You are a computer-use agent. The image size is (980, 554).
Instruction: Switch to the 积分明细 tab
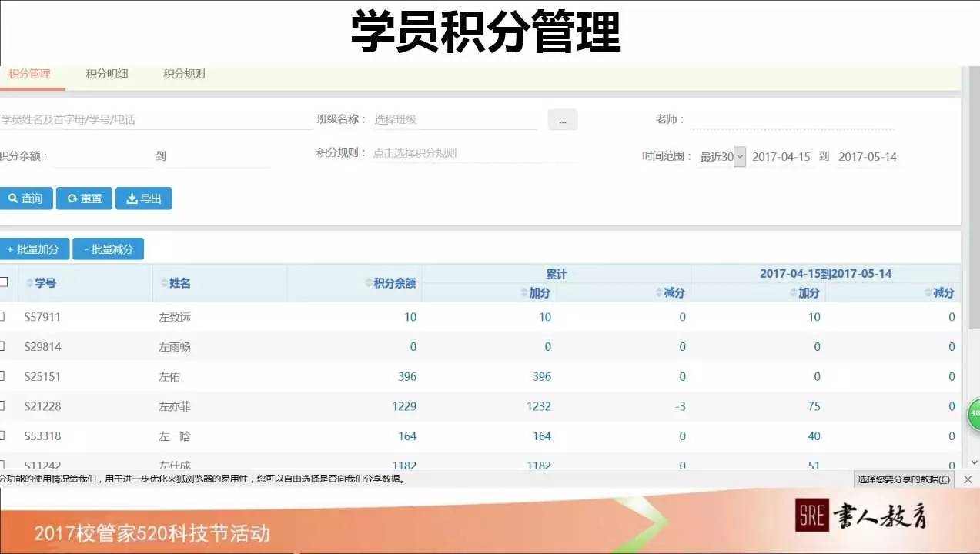tap(105, 74)
